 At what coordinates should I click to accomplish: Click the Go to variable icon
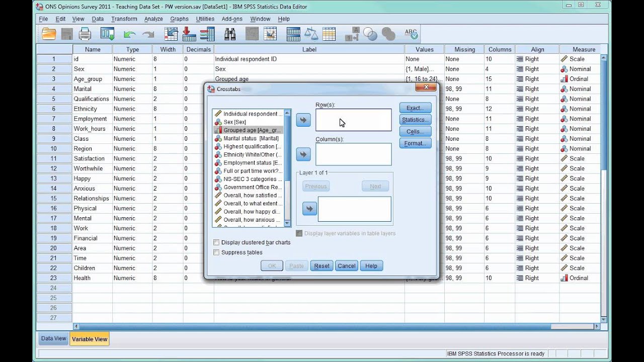point(189,34)
